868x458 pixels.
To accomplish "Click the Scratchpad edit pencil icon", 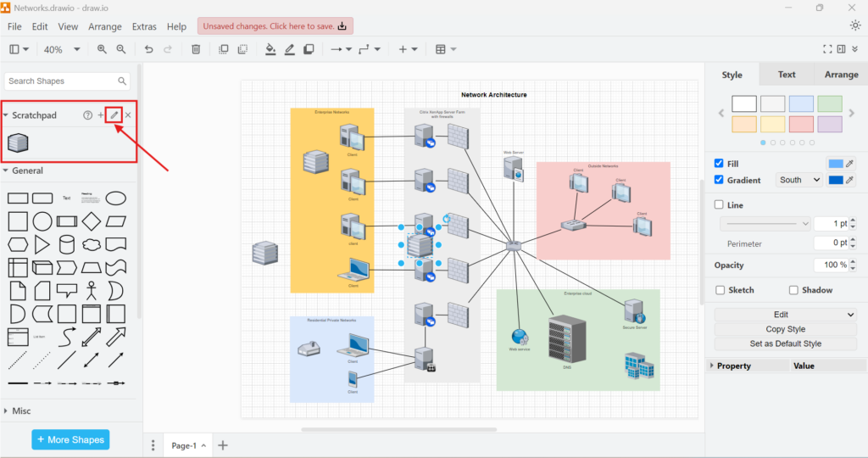I will click(114, 114).
